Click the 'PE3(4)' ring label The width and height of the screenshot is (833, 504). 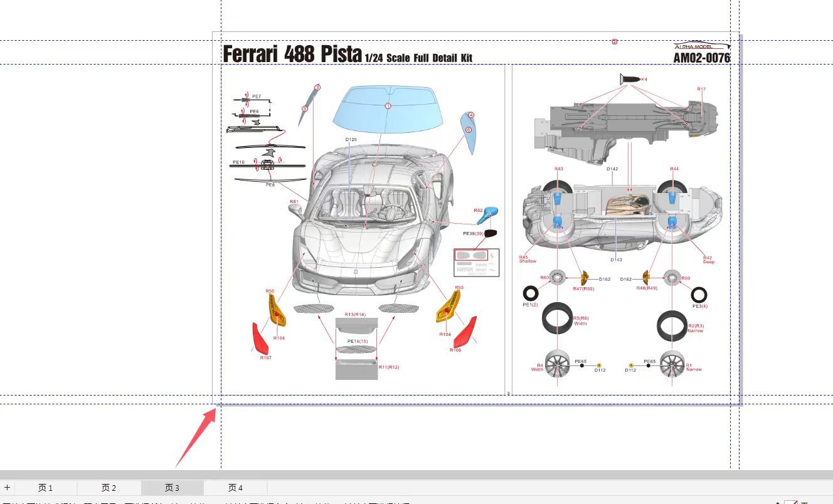pyautogui.click(x=699, y=306)
